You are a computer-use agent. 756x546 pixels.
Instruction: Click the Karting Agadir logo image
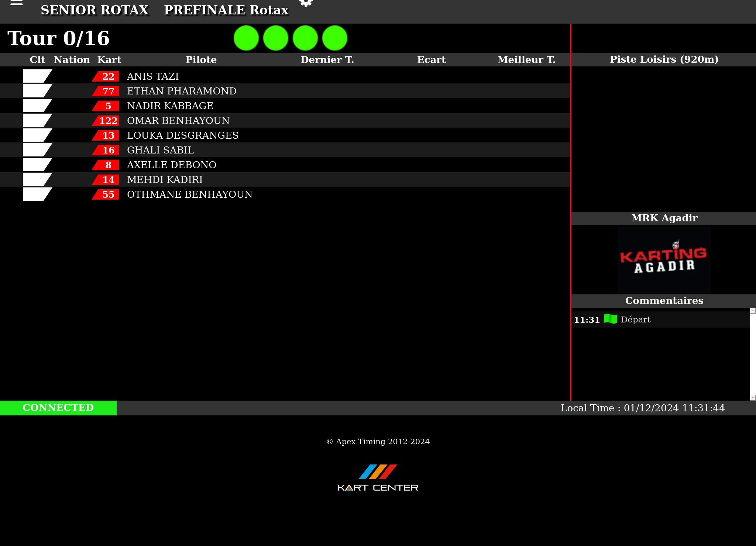point(664,260)
